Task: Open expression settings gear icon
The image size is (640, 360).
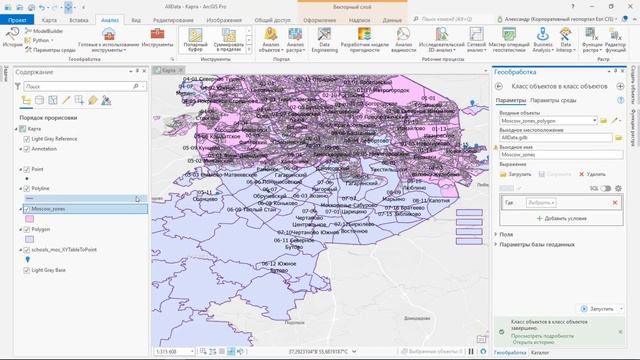Action: (618, 188)
